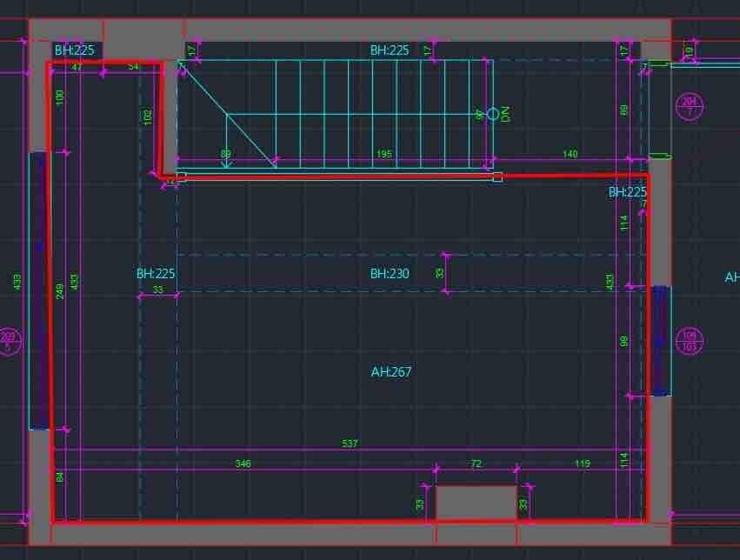Select the 249 vertical dimension text
The width and height of the screenshot is (740, 560).
click(60, 290)
